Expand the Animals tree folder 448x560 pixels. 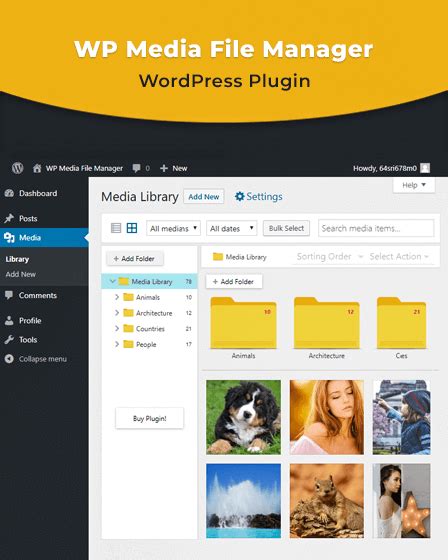coord(117,297)
